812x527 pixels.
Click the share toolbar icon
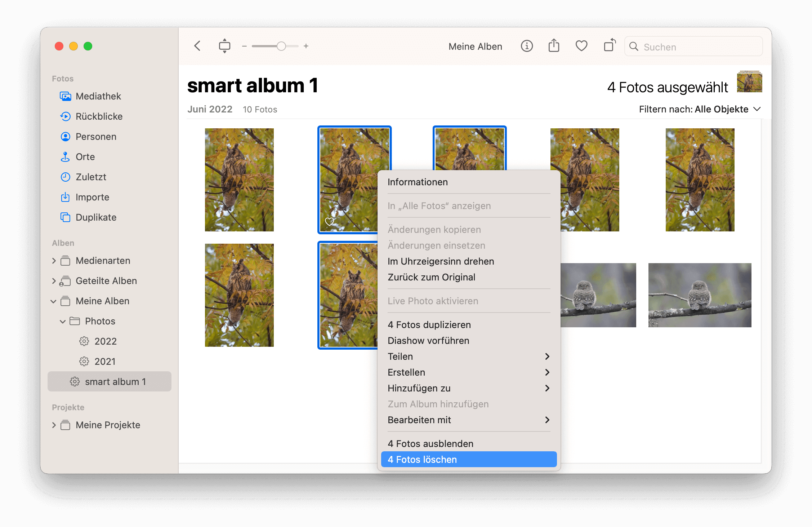click(554, 46)
